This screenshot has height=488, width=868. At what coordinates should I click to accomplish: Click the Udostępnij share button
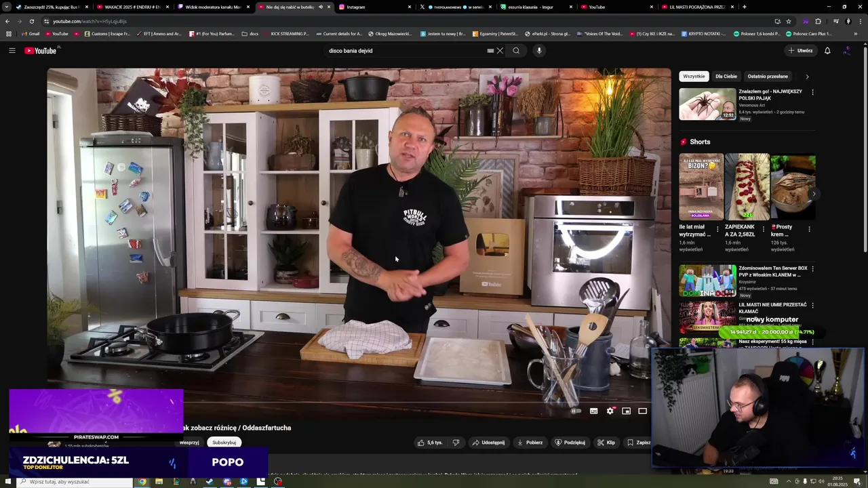tap(488, 443)
